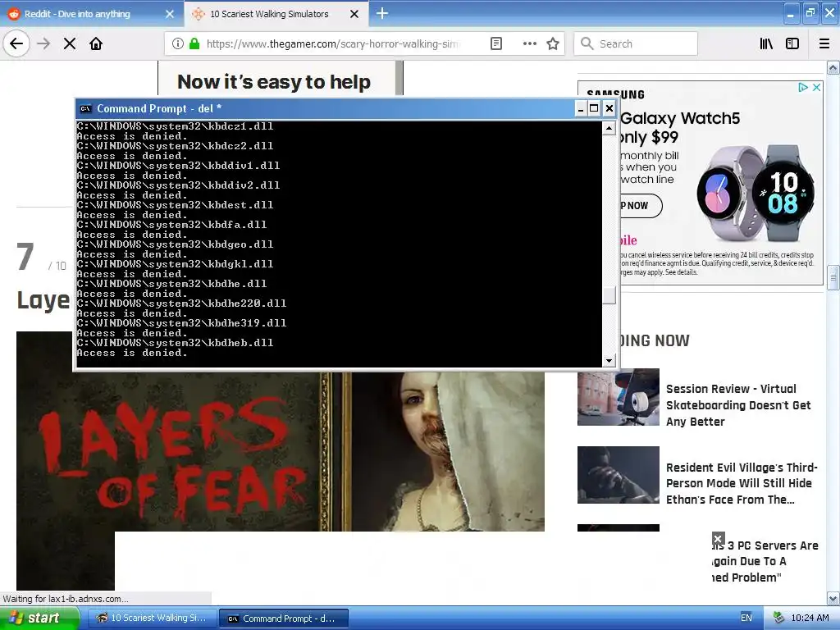The width and height of the screenshot is (840, 630).
Task: Click the kbdheb.dll line in Command Prompt
Action: pos(175,343)
